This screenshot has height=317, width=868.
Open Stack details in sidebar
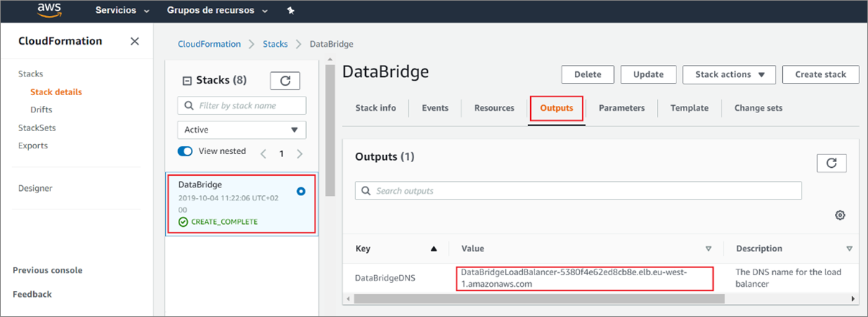[x=56, y=91]
